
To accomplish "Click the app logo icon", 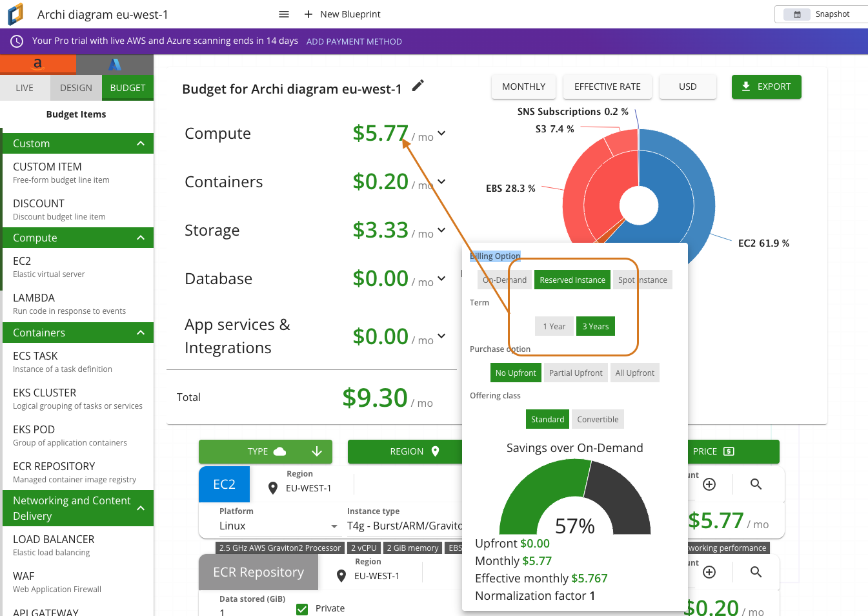I will (15, 14).
